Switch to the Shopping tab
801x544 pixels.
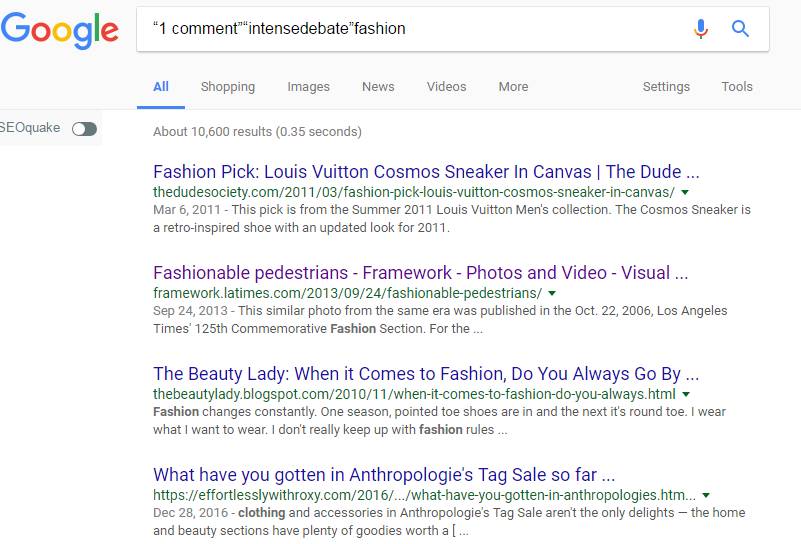pos(228,87)
